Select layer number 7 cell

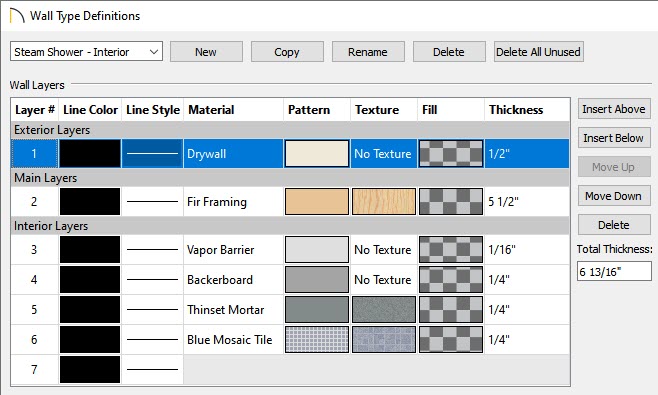pyautogui.click(x=34, y=369)
